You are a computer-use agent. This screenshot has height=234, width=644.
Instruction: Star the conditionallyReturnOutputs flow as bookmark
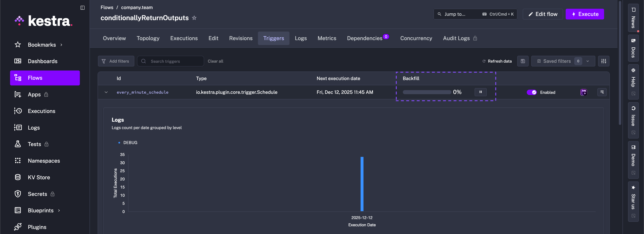tap(194, 18)
